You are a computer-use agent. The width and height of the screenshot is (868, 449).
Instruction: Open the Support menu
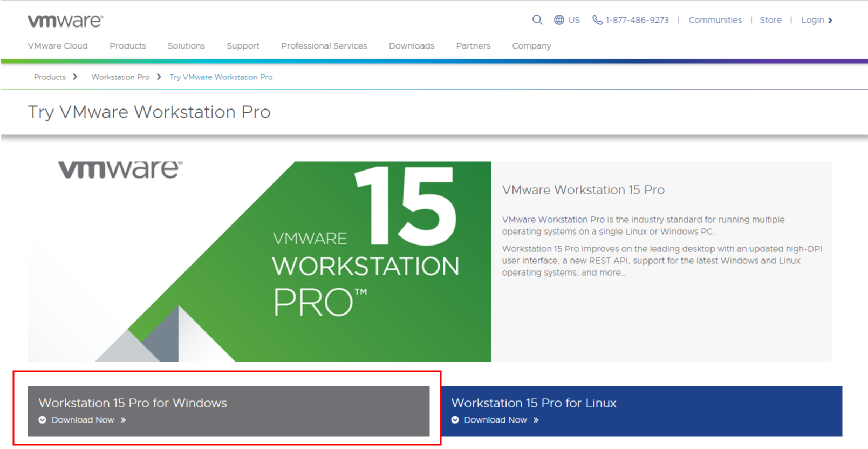tap(243, 46)
